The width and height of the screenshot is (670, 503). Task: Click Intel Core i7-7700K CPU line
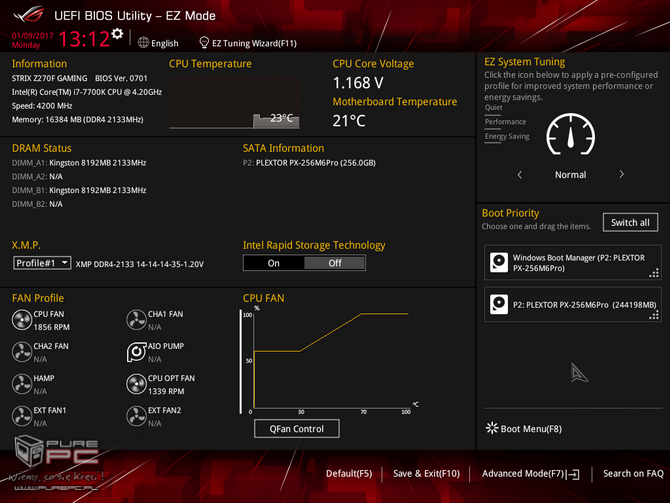(87, 92)
